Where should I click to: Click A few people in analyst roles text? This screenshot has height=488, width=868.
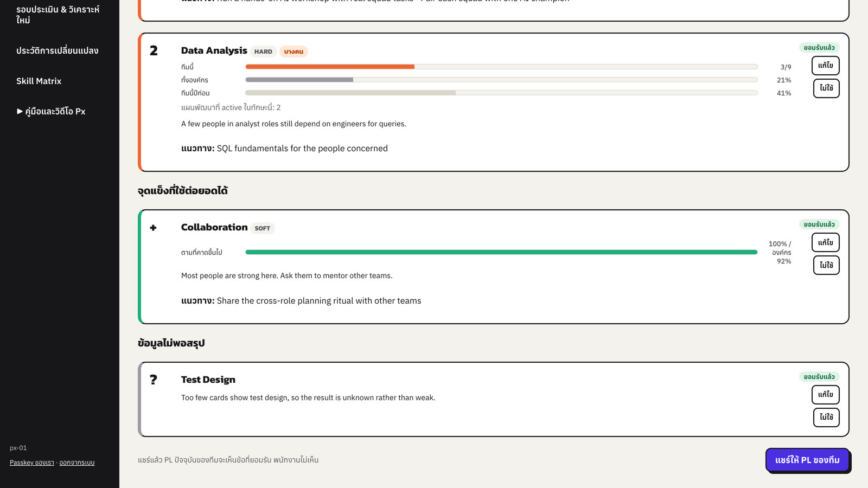(293, 124)
